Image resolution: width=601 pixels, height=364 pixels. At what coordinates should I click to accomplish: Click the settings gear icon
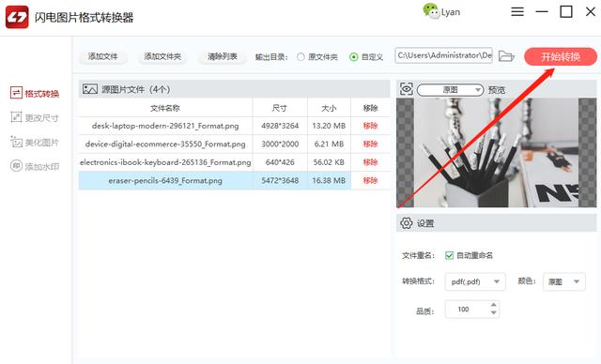[407, 223]
